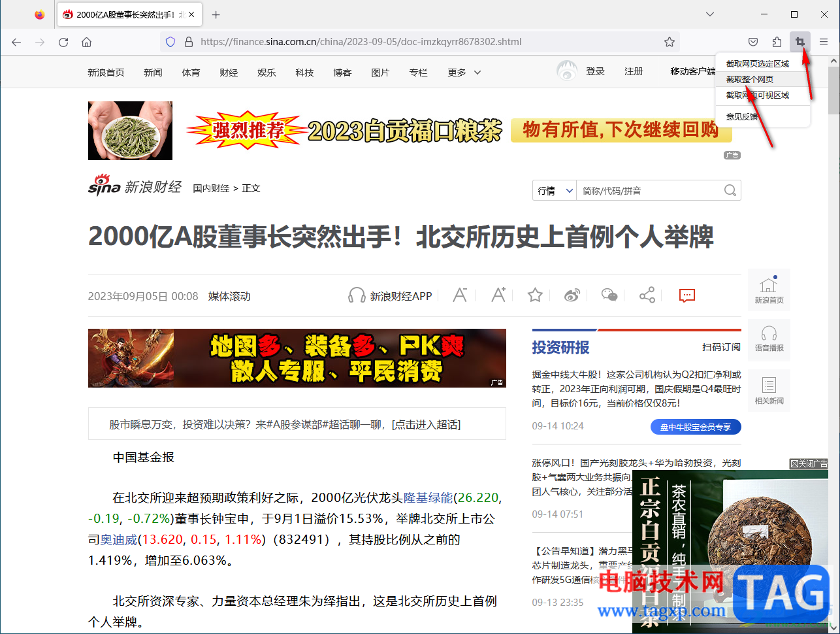Open the 隆基绿能 stock link
The height and width of the screenshot is (634, 840).
428,498
